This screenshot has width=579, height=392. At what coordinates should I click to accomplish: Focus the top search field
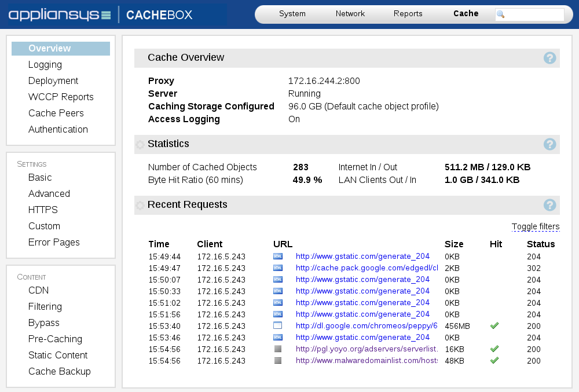(530, 14)
